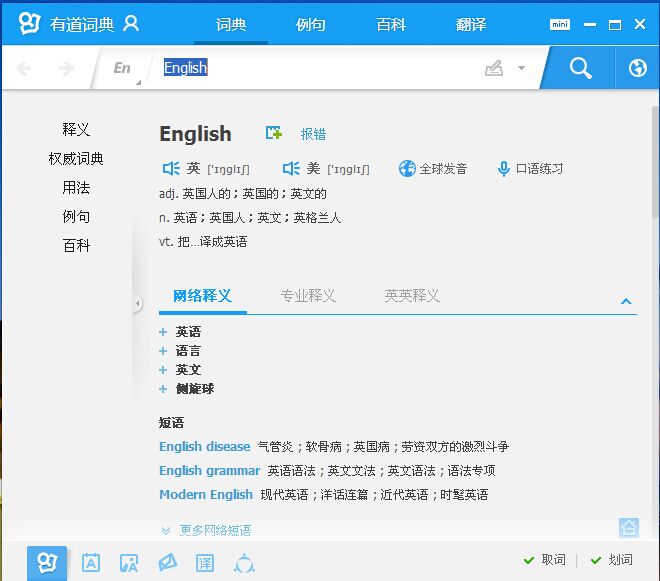This screenshot has height=581, width=660.
Task: Expand the 英语 web definition
Action: [163, 332]
